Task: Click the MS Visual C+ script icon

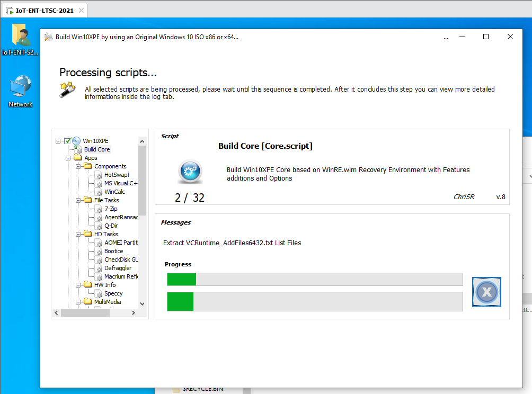Action: point(99,183)
